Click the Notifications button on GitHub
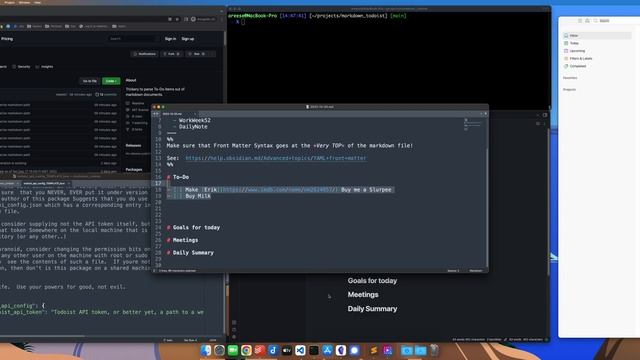Viewport: 640px width, 360px height. (x=145, y=54)
